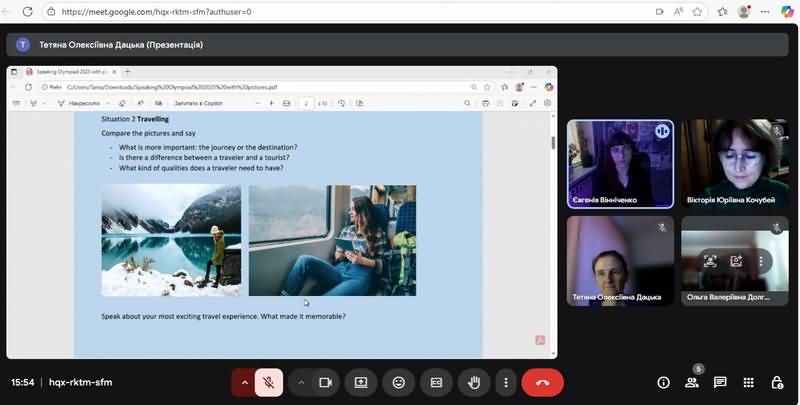Raise your hand in the meeting
This screenshot has width=800, height=405.
click(473, 382)
